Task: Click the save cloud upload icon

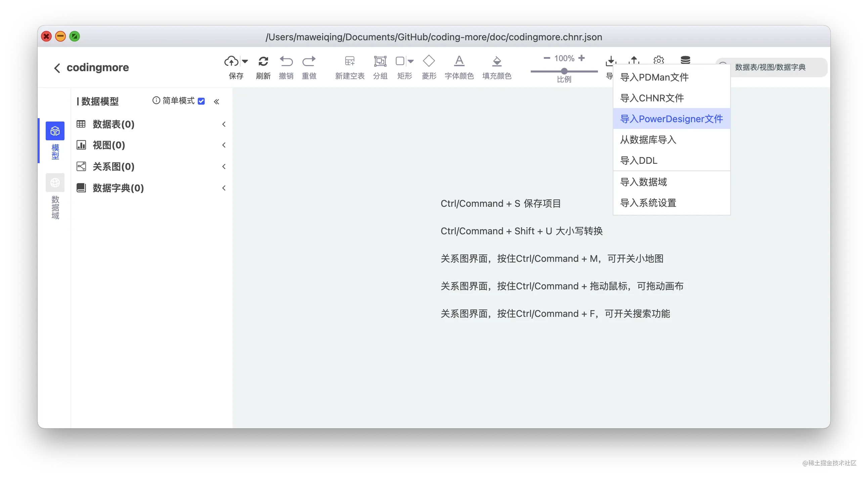Action: click(231, 61)
